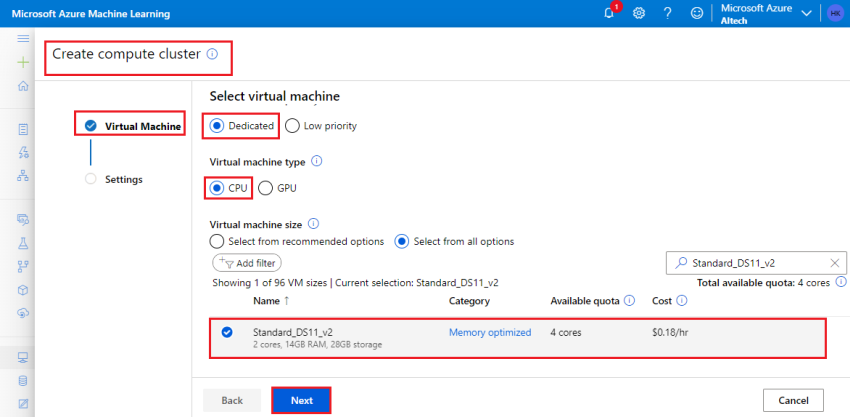The height and width of the screenshot is (417, 850).
Task: Open the HK user avatar
Action: (x=835, y=14)
